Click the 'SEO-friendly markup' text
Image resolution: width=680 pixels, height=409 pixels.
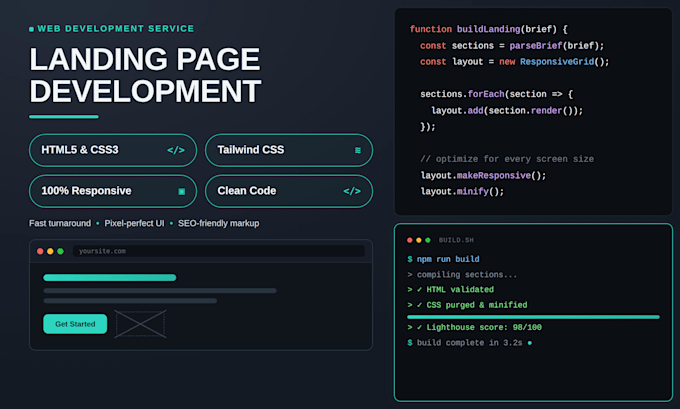(x=219, y=223)
